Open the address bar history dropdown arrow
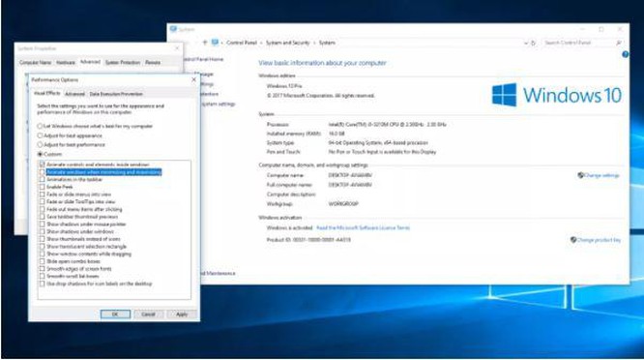 point(526,43)
